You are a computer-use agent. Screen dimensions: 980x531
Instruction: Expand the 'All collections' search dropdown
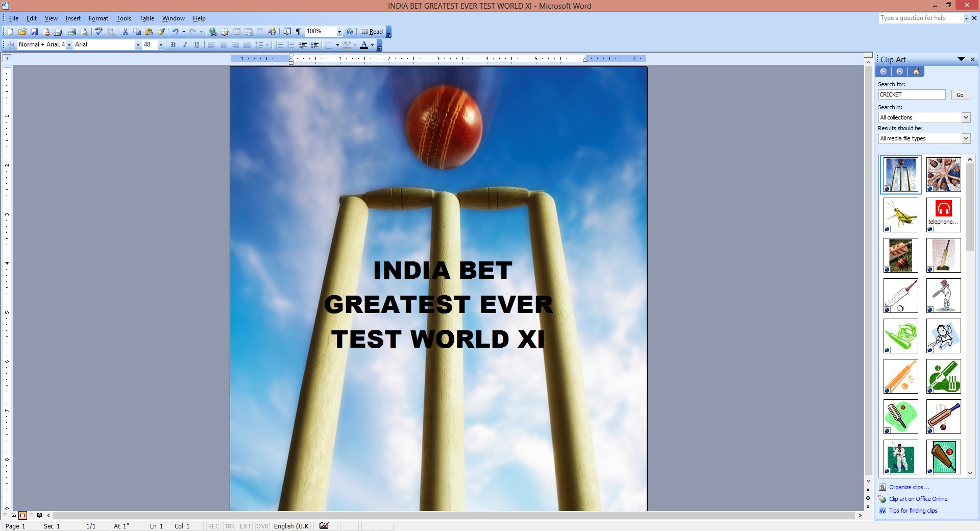click(965, 117)
